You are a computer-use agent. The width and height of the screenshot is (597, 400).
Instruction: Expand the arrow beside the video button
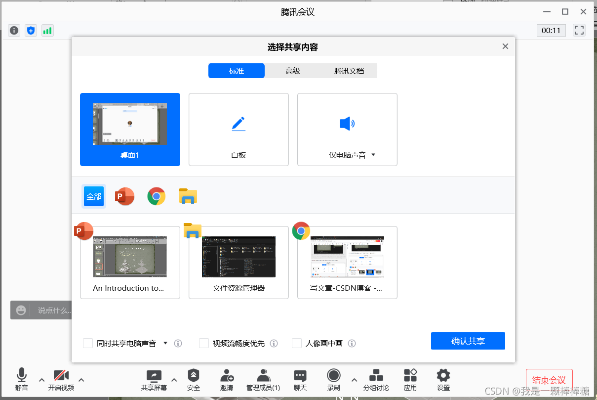(81, 380)
